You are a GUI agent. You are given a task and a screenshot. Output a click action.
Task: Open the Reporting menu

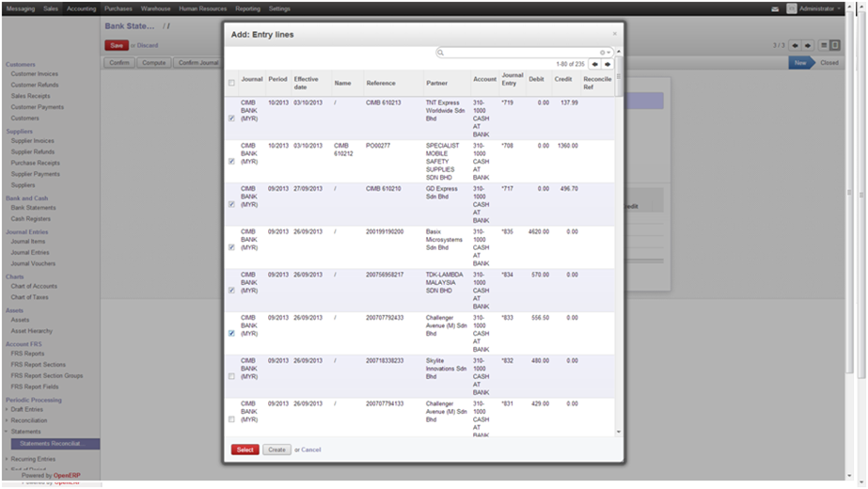pyautogui.click(x=247, y=8)
